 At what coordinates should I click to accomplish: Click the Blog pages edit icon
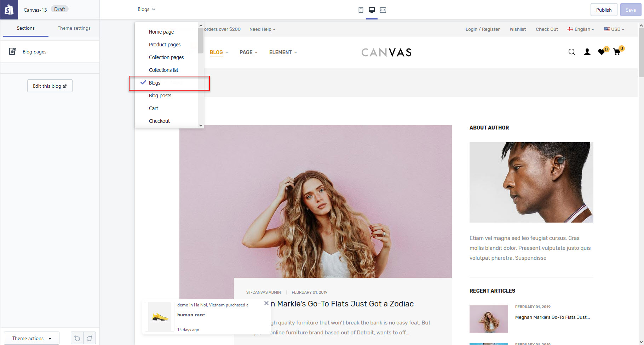tap(12, 52)
